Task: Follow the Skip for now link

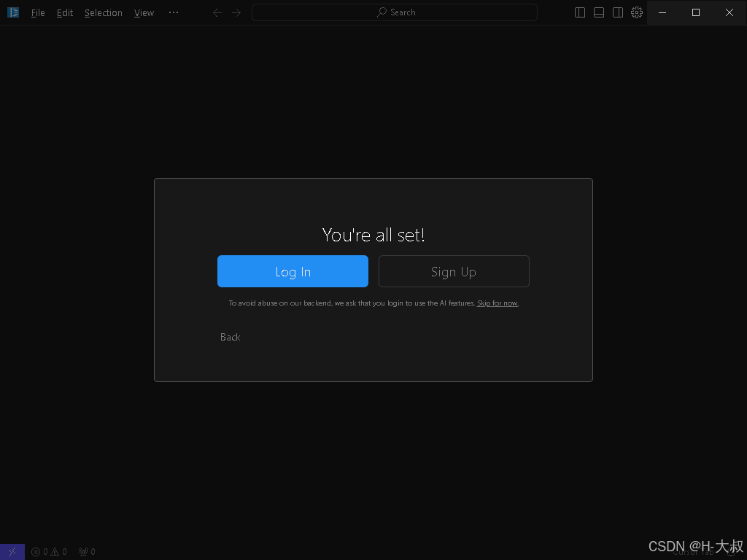Action: [x=498, y=303]
